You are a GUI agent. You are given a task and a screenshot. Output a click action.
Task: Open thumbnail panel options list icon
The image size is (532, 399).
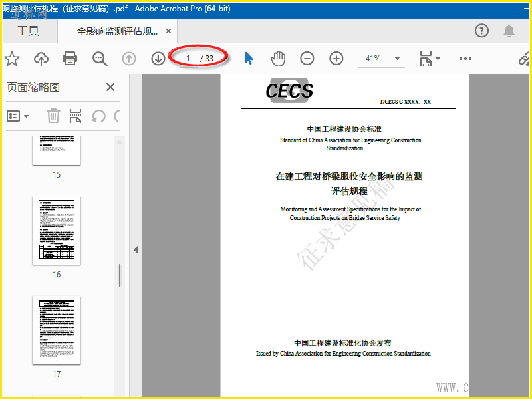click(x=13, y=116)
